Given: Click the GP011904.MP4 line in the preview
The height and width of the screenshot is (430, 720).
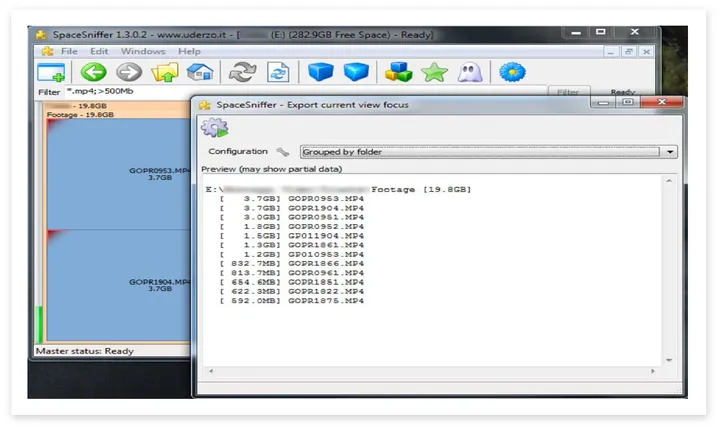Looking at the screenshot, I should click(x=292, y=236).
